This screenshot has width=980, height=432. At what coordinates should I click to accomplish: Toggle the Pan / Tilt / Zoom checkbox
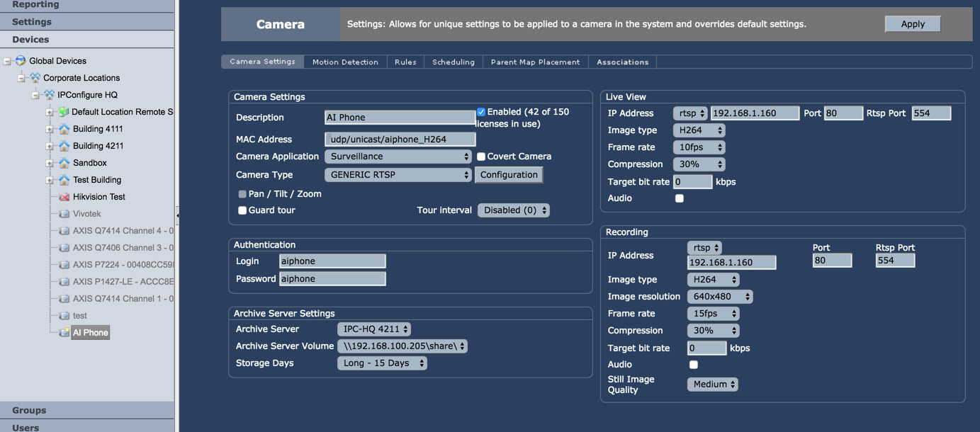pos(242,194)
